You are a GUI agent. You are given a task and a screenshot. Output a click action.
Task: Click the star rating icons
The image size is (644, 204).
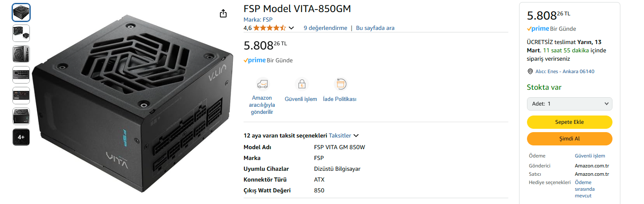269,28
